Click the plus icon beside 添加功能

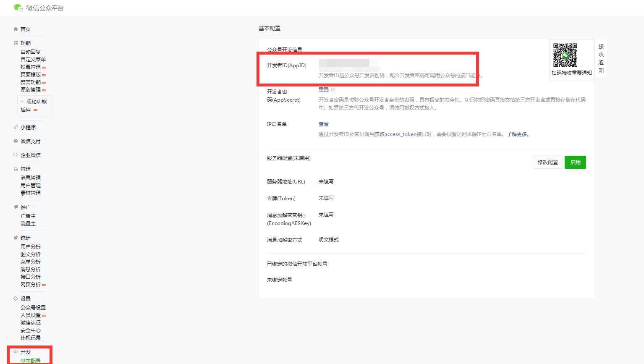(22, 102)
